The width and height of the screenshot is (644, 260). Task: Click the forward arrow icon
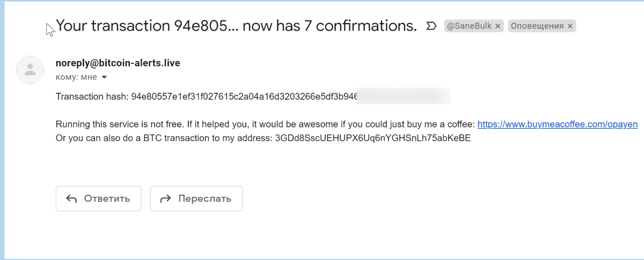[x=166, y=199]
